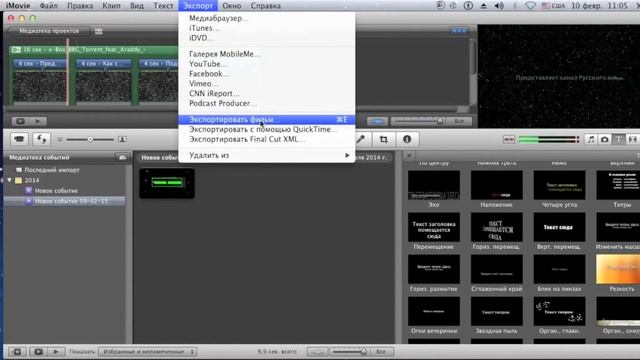This screenshot has height=360, width=640.
Task: Play project full screen icon in project pane
Action: click(x=20, y=121)
